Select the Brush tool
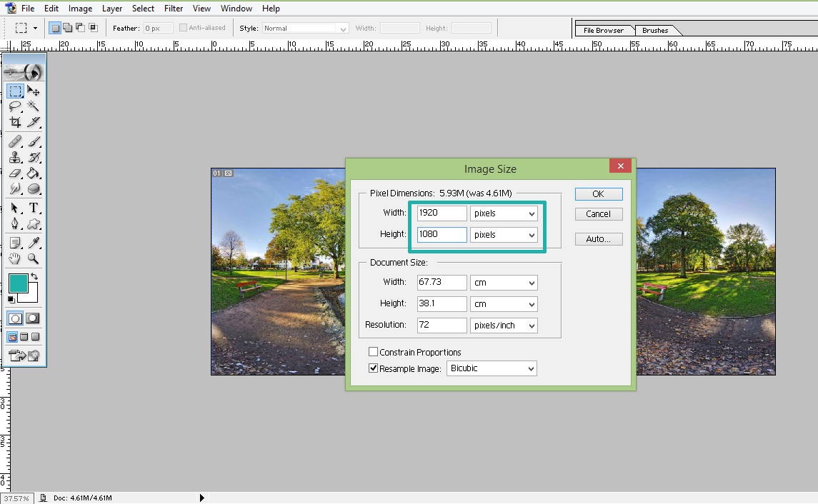 click(x=34, y=141)
